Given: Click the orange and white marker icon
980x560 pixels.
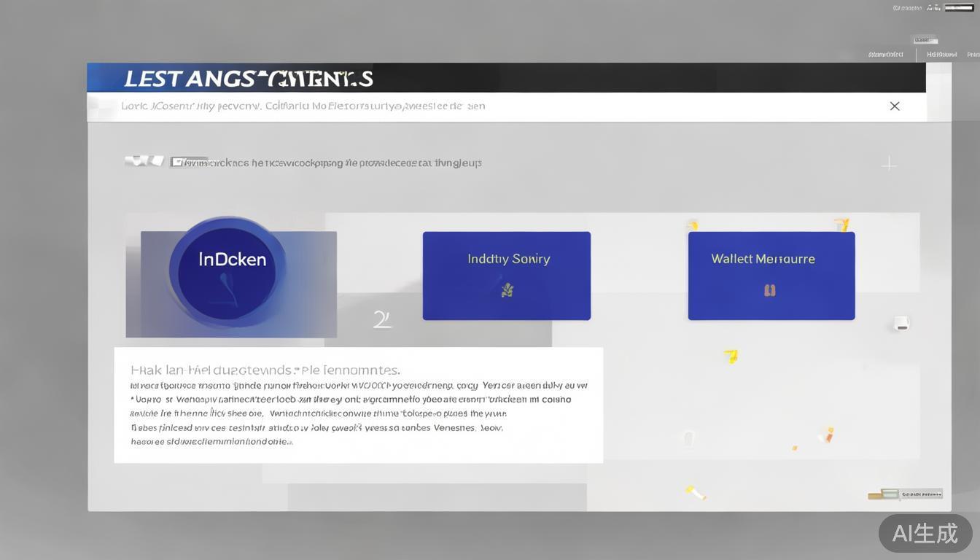Looking at the screenshot, I should point(826,435).
